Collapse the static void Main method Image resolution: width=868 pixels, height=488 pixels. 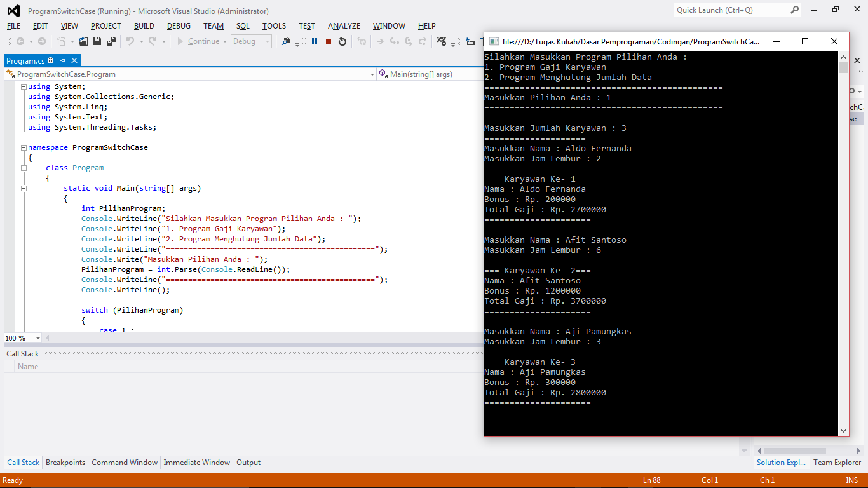[24, 188]
